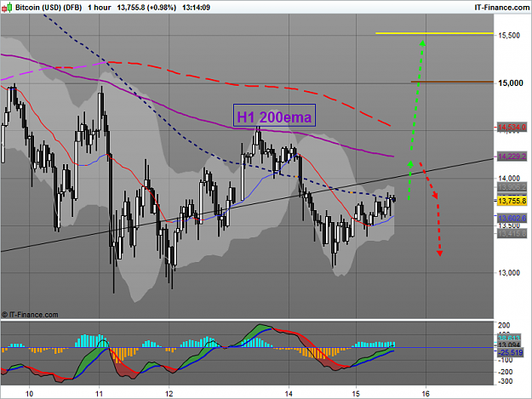This screenshot has width=532, height=399.
Task: Click the blue 13,602.6 price tag
Action: point(512,218)
